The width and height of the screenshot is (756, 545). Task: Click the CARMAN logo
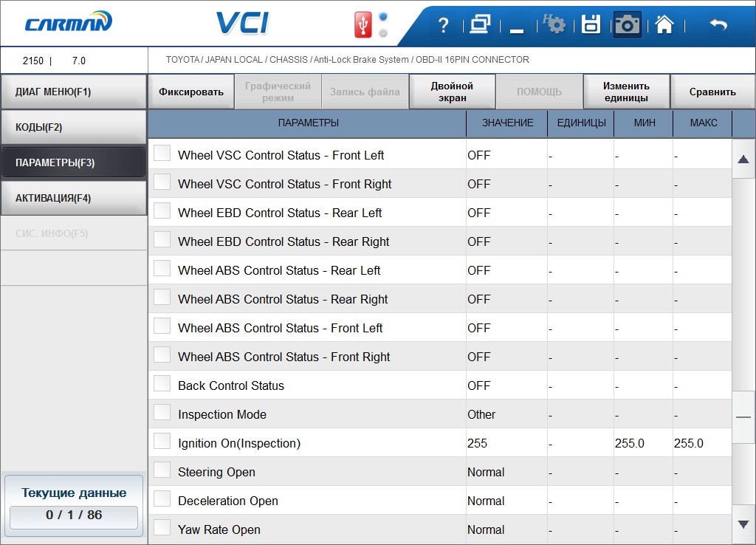coord(69,22)
